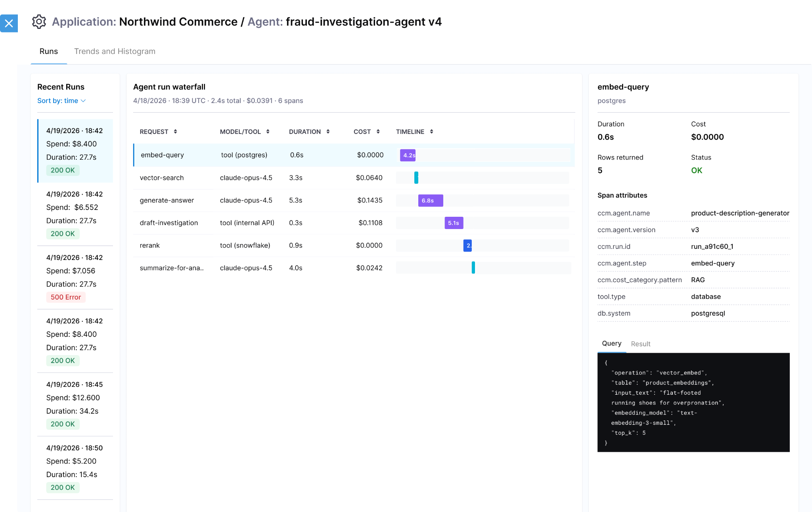812x512 pixels.
Task: Select the generate-answer span row
Action: tap(354, 201)
